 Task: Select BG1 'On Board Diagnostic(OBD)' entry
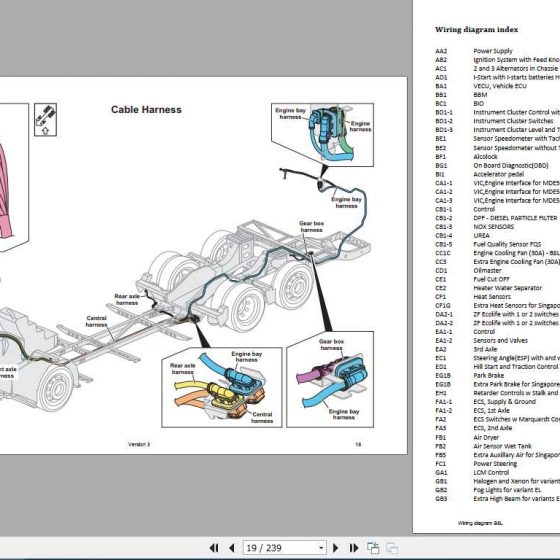(x=492, y=165)
